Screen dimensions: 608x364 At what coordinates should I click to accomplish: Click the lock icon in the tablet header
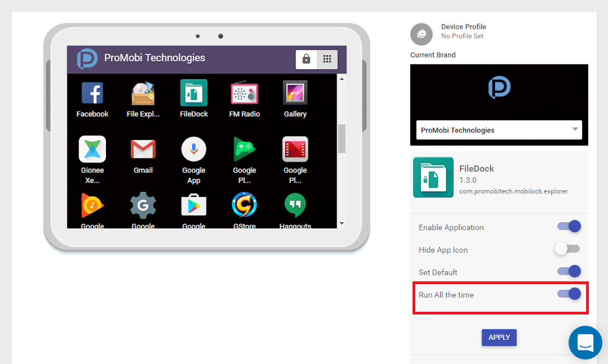point(306,59)
